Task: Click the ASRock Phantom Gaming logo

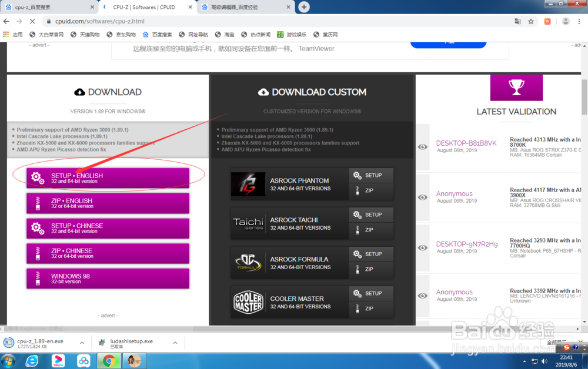Action: 248,184
